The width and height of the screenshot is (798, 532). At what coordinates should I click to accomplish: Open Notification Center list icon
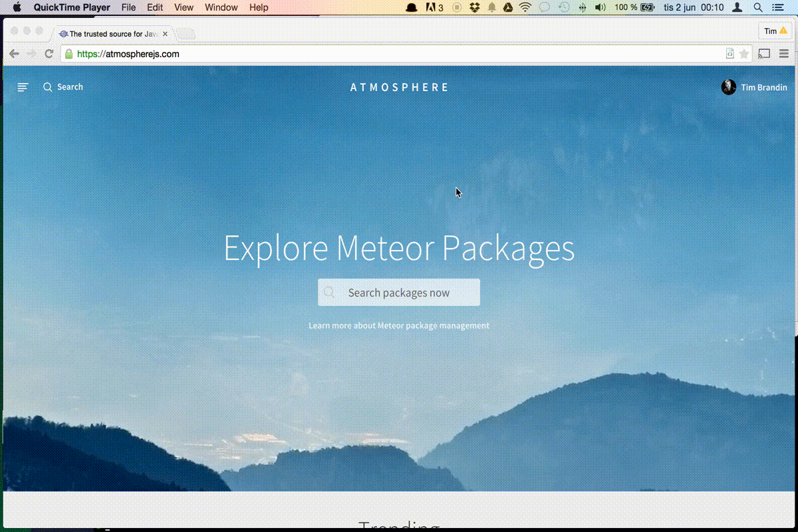[x=779, y=7]
